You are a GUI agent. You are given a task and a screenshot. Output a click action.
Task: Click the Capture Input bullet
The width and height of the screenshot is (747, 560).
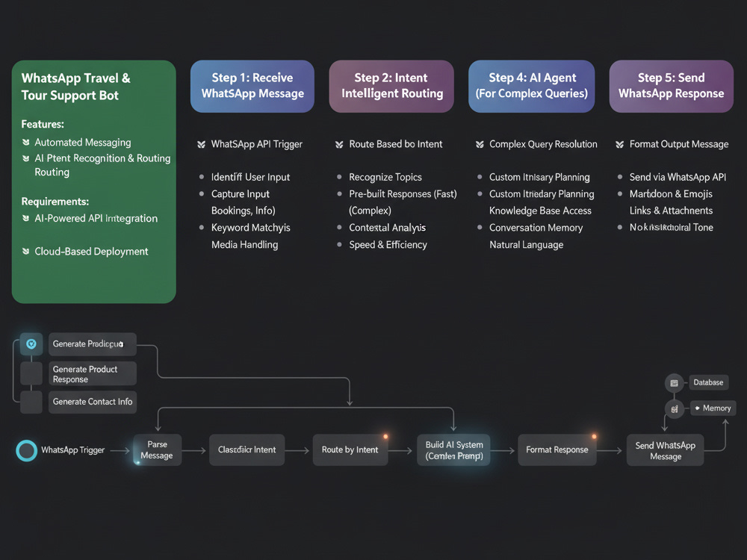click(x=240, y=194)
